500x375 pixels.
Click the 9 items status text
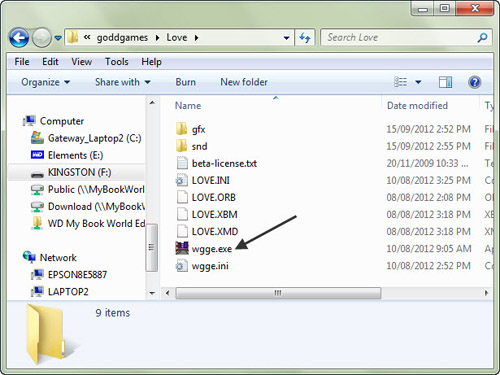pyautogui.click(x=113, y=313)
